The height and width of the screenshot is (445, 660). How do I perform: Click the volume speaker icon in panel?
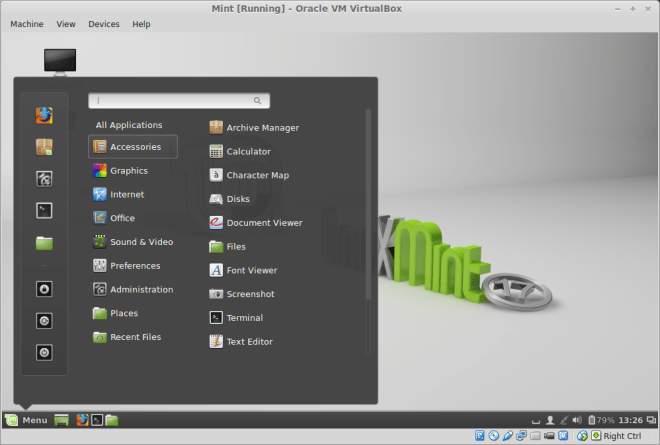point(577,420)
